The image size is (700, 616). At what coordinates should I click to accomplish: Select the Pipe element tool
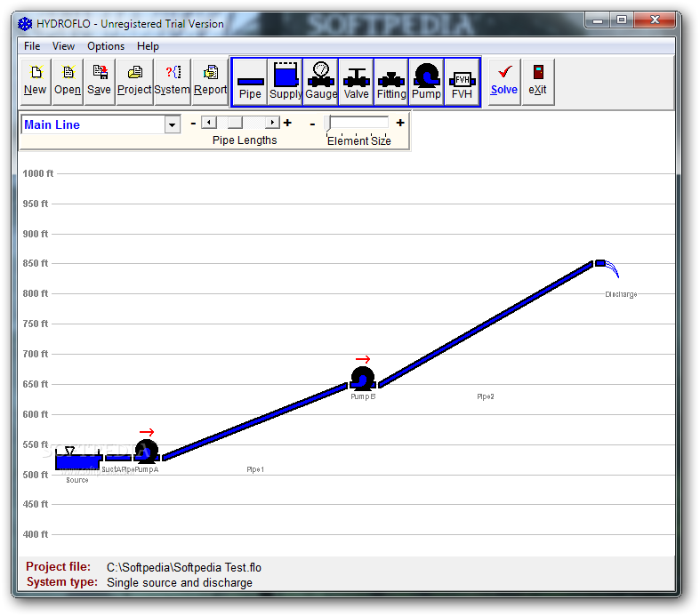(250, 82)
